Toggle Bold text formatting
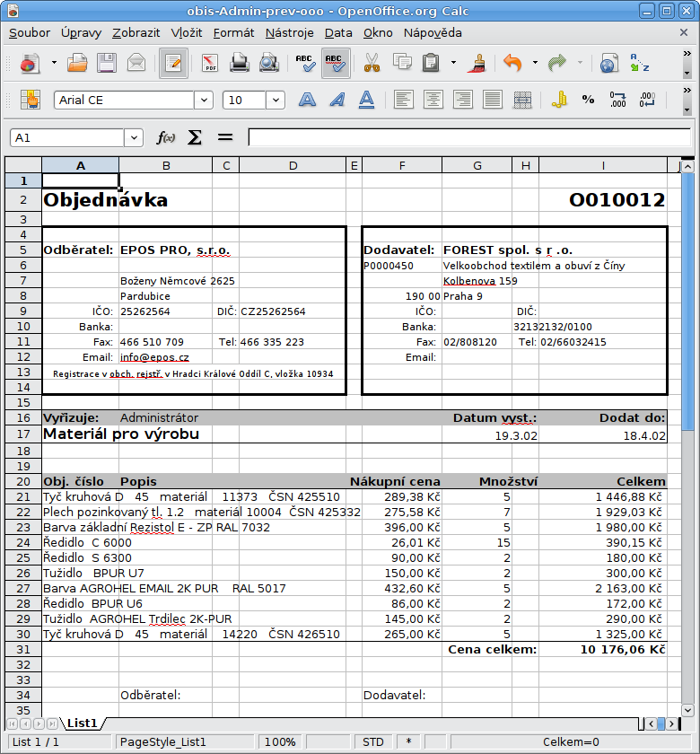 pyautogui.click(x=307, y=100)
